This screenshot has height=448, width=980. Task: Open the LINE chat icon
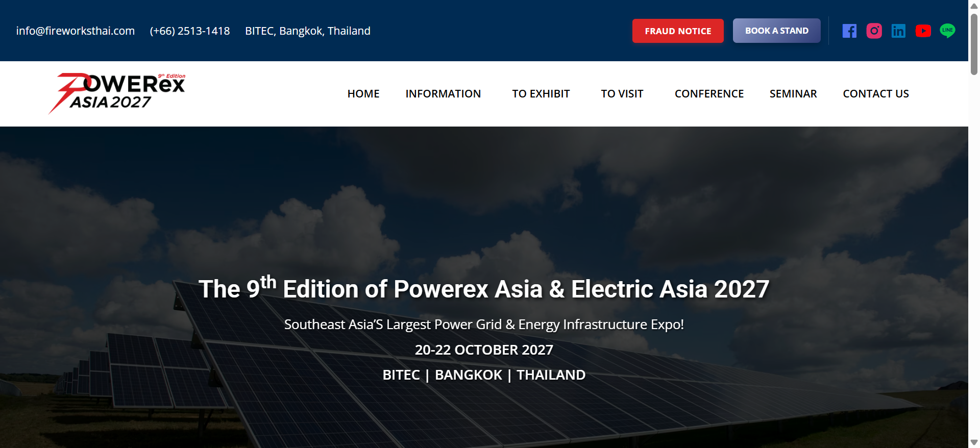point(947,31)
